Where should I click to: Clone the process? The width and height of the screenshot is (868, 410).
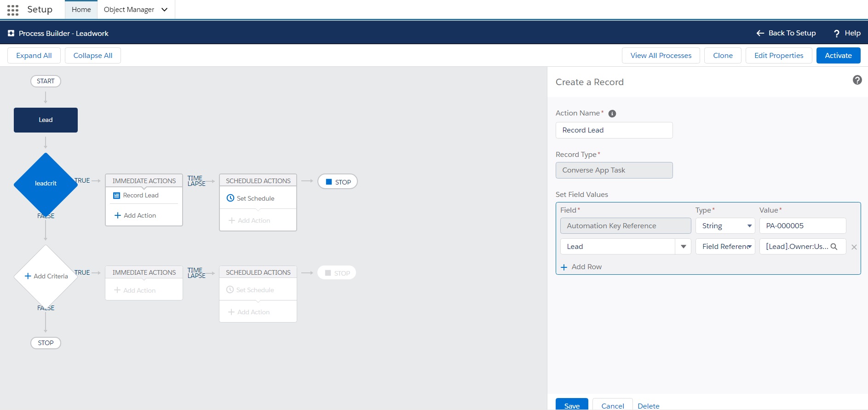[x=723, y=56]
